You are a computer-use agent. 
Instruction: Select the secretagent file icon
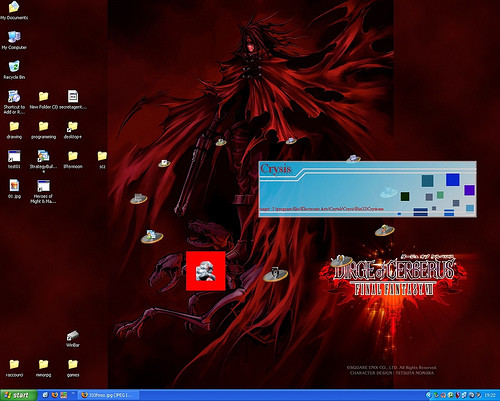pos(73,99)
